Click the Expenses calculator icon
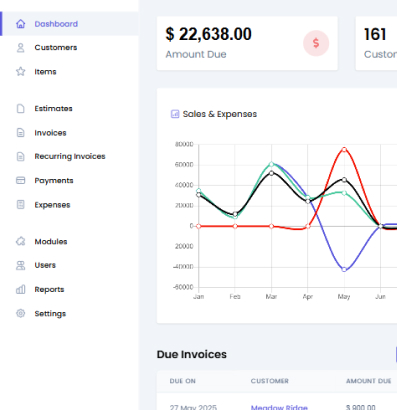The image size is (397, 410). 21,205
